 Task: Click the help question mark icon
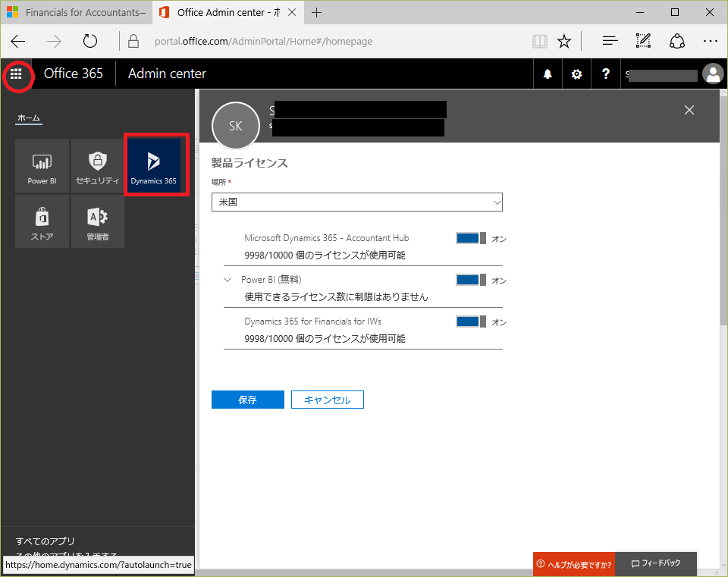click(x=605, y=74)
